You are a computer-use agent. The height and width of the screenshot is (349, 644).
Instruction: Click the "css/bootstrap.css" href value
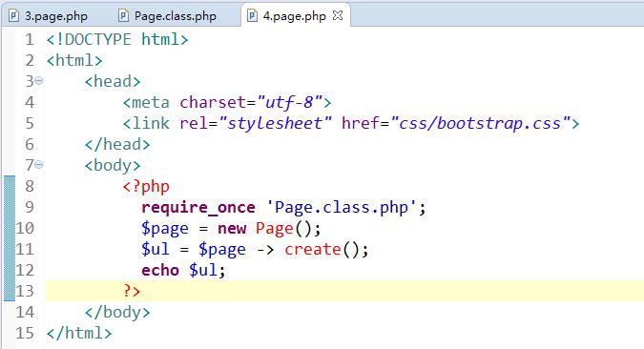point(480,123)
